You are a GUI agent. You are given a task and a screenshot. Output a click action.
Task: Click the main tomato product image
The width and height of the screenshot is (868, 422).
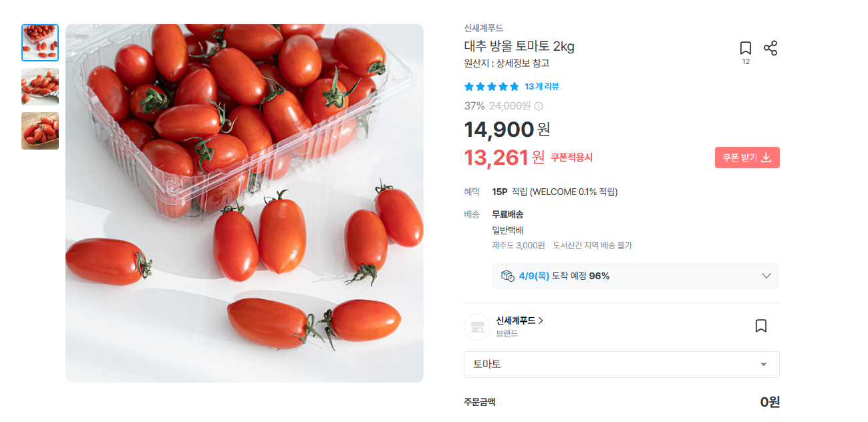click(x=245, y=203)
